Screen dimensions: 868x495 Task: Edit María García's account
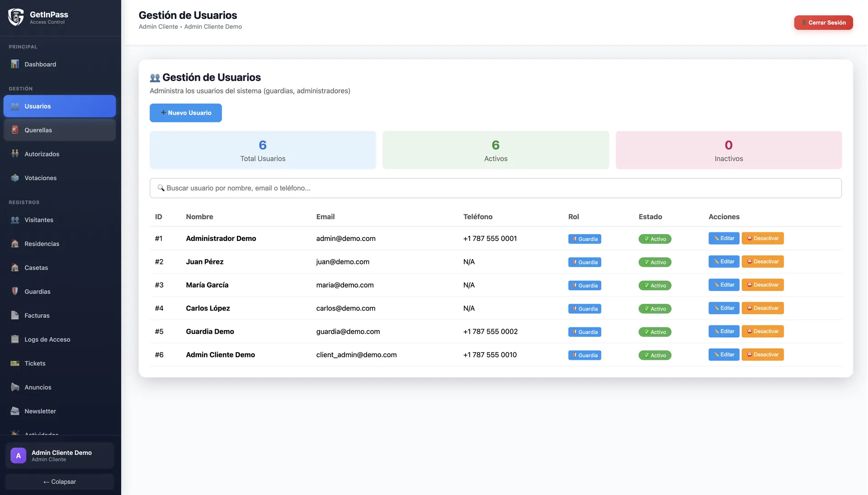pos(724,285)
